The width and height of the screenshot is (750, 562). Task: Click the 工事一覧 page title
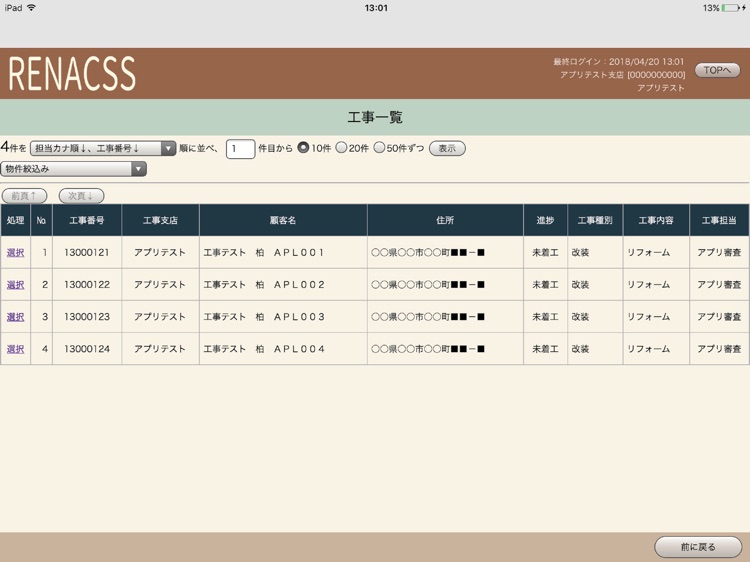(x=375, y=117)
